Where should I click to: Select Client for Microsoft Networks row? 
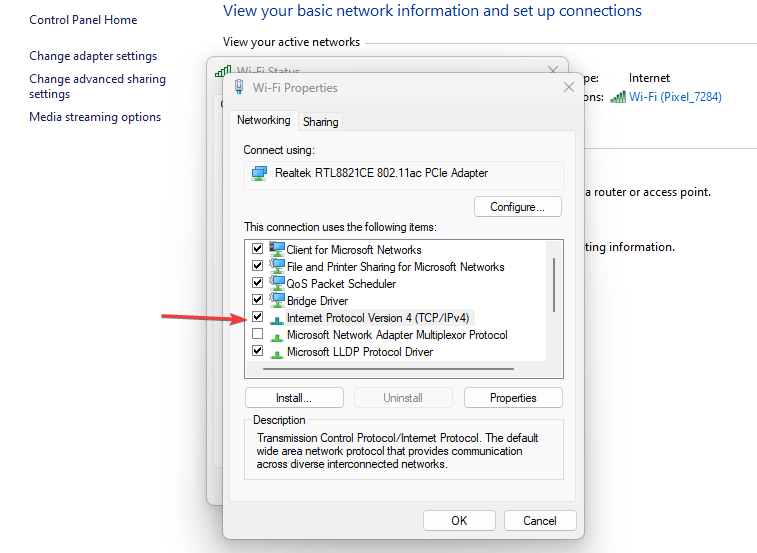[x=354, y=250]
